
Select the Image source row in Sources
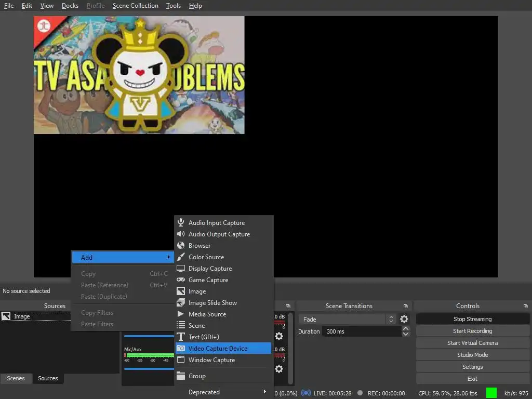pos(35,316)
